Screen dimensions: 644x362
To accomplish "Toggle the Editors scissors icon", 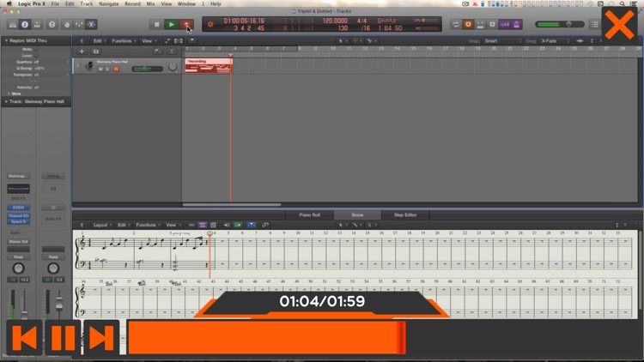I will pos(91,25).
